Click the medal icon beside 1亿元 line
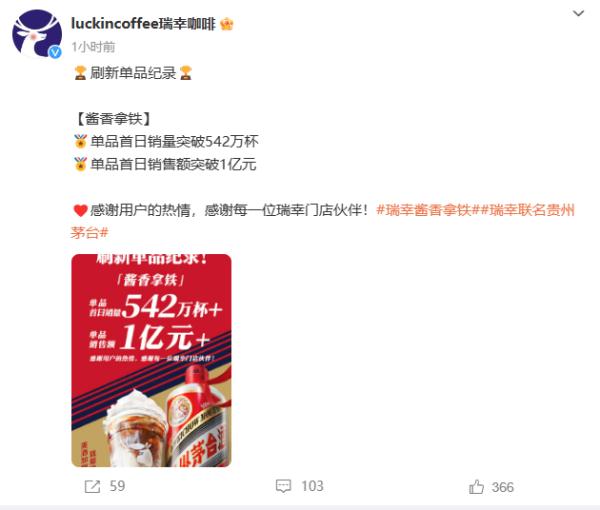Image resolution: width=600 pixels, height=510 pixels. coord(80,164)
